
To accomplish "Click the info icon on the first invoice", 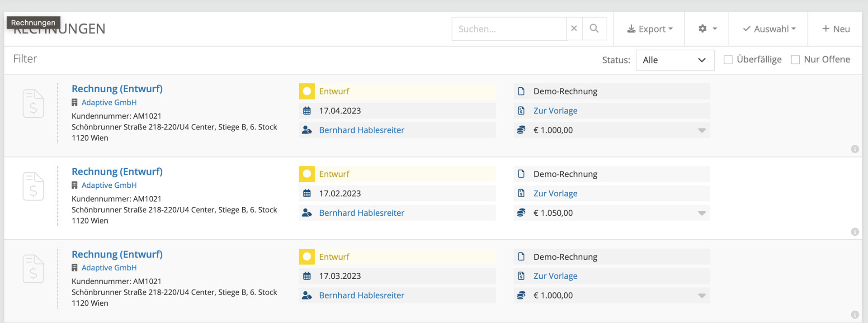I will (x=854, y=149).
